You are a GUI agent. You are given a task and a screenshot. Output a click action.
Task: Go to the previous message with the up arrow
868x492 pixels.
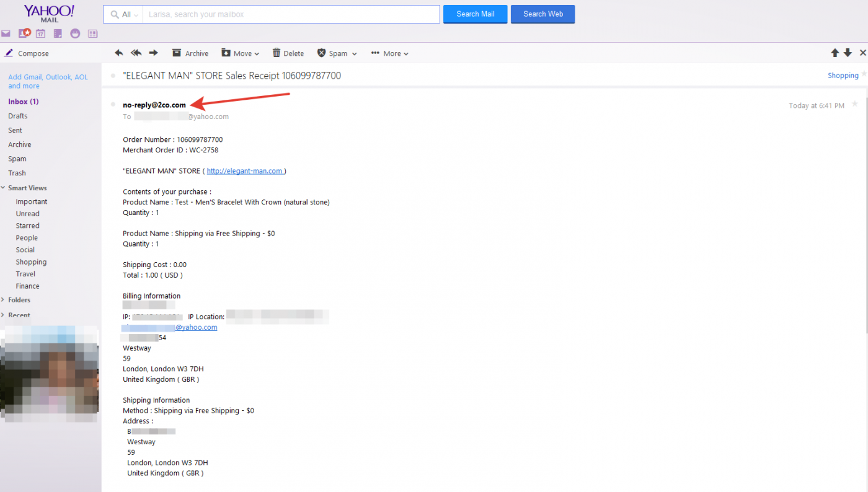835,53
